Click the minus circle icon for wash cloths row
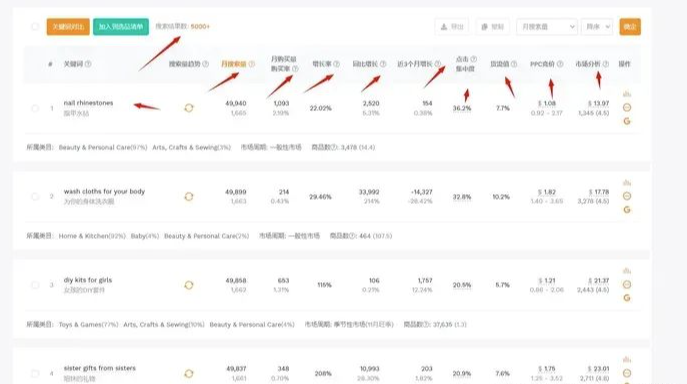Image resolution: width=687 pixels, height=384 pixels. [x=627, y=196]
